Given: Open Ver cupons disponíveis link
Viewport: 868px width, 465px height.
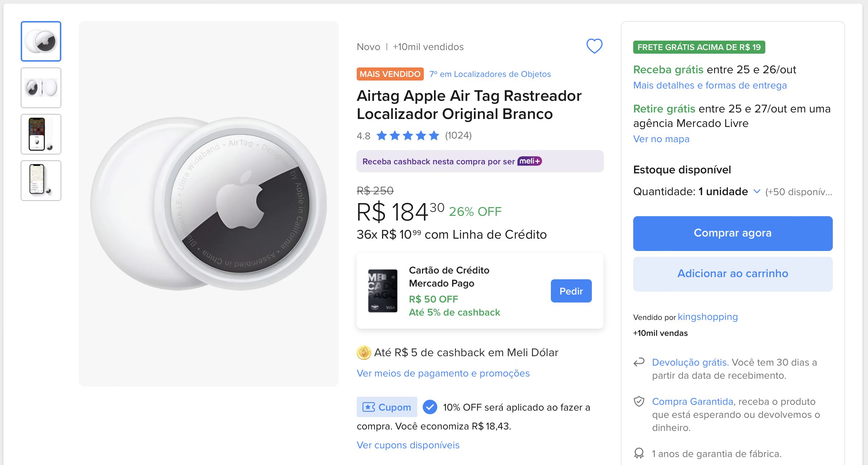Looking at the screenshot, I should click(408, 445).
